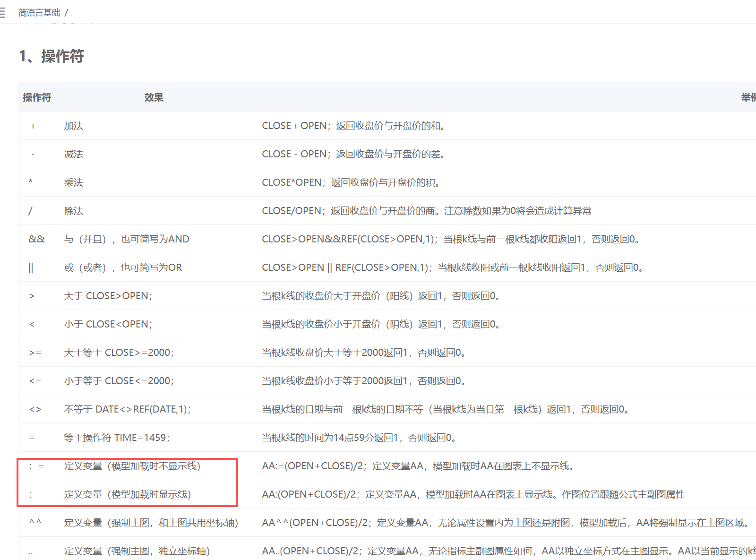Click the >= operator symbol cell
This screenshot has height=560, width=756.
coord(35,353)
